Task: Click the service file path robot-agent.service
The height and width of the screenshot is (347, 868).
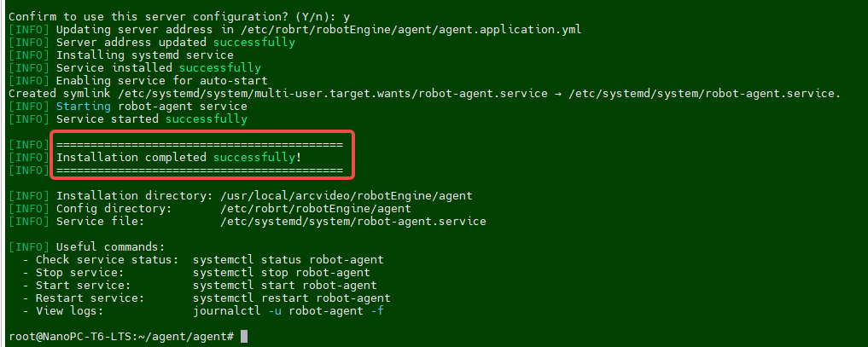Action: pos(352,222)
